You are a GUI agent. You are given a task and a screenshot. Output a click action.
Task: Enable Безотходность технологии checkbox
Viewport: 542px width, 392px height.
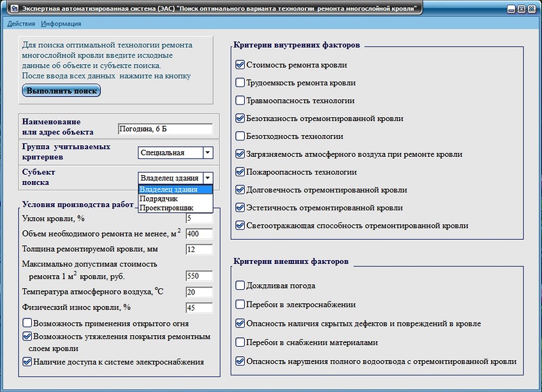click(x=240, y=136)
